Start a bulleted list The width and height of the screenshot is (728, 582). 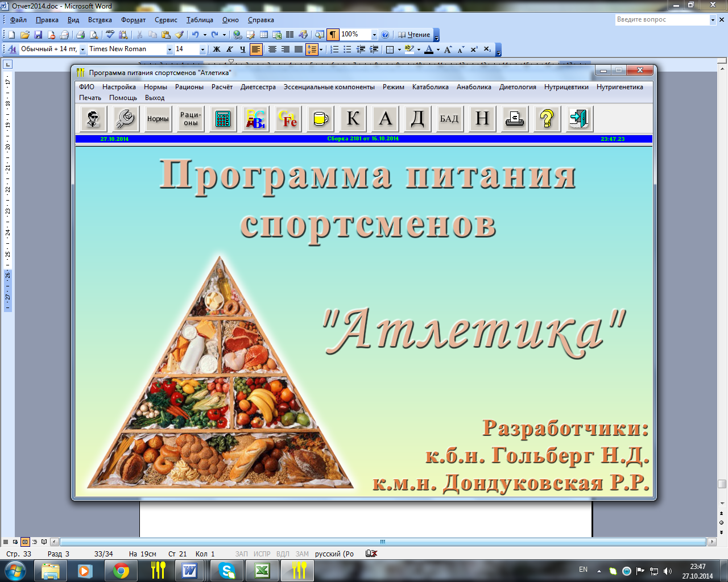tap(348, 49)
